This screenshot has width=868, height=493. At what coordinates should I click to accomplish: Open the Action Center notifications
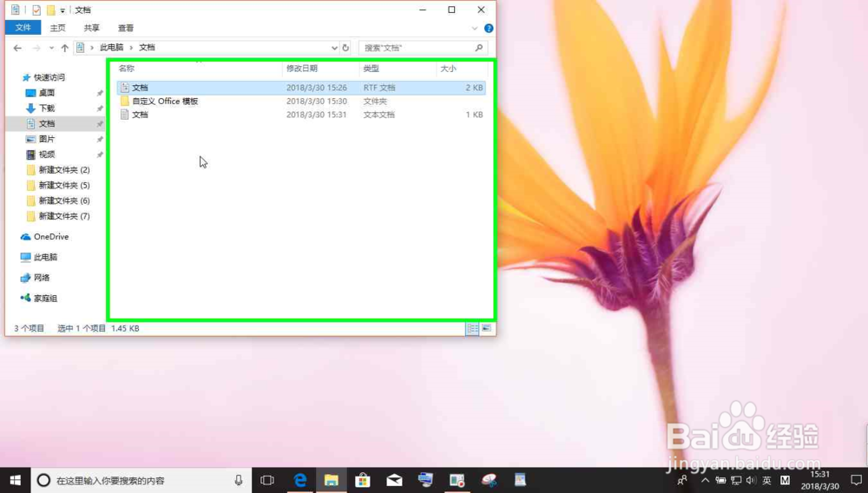[856, 480]
